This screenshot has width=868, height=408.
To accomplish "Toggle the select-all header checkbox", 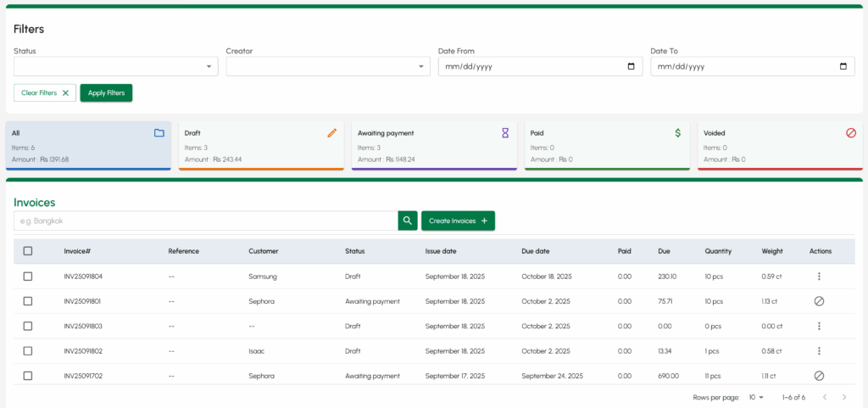I will 28,251.
